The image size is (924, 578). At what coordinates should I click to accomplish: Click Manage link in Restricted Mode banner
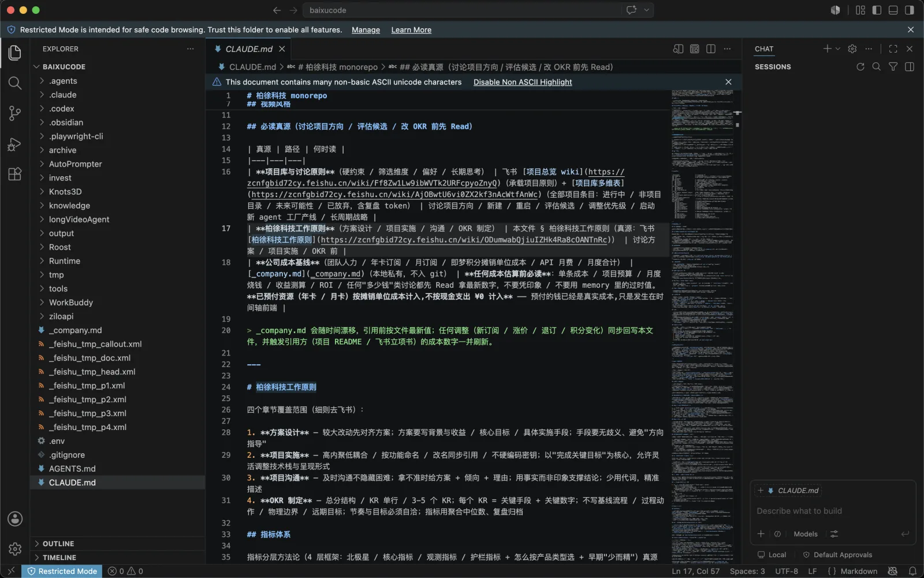coord(366,30)
